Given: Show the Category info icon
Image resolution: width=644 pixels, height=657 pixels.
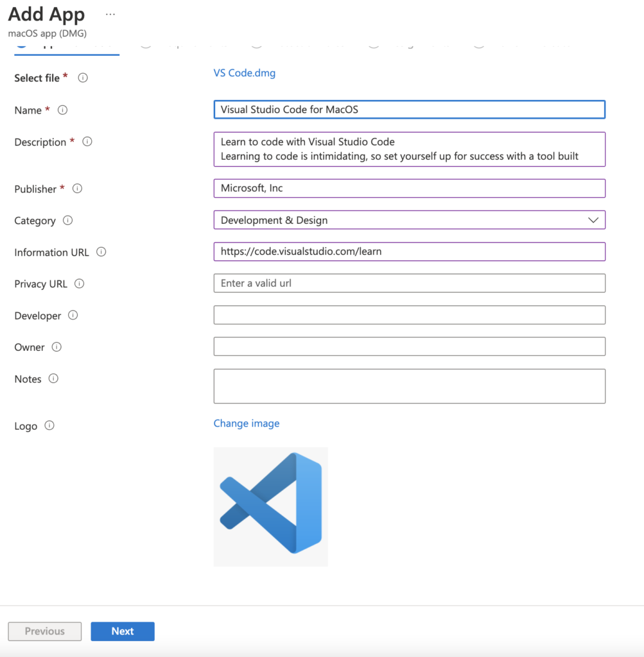Looking at the screenshot, I should click(x=67, y=221).
